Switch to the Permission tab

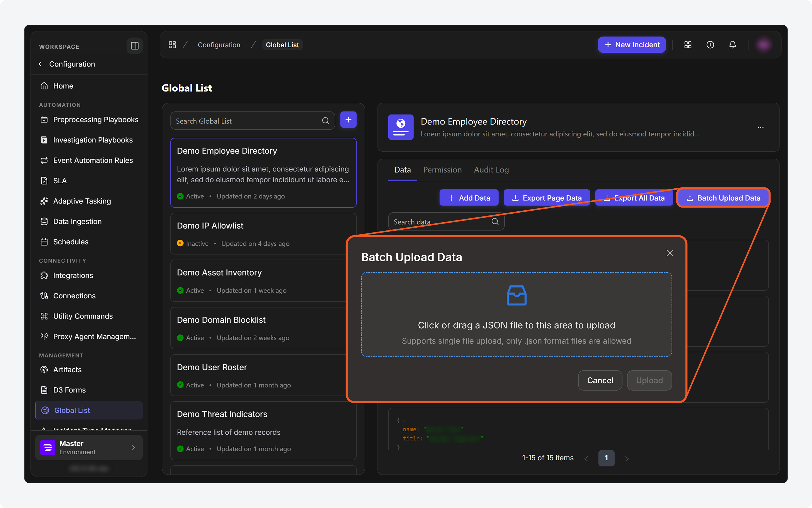click(442, 170)
